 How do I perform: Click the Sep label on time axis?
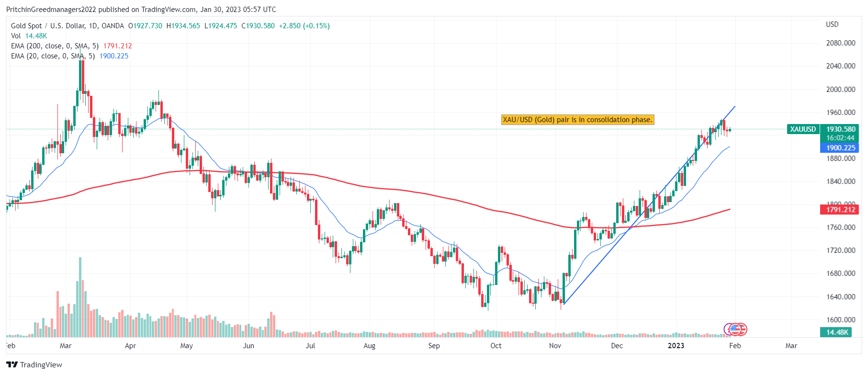(434, 346)
